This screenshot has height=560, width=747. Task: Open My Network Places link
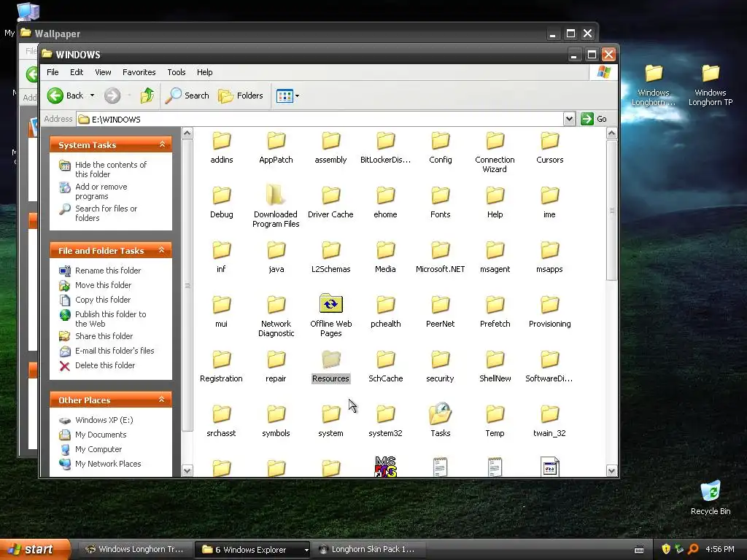tap(108, 464)
